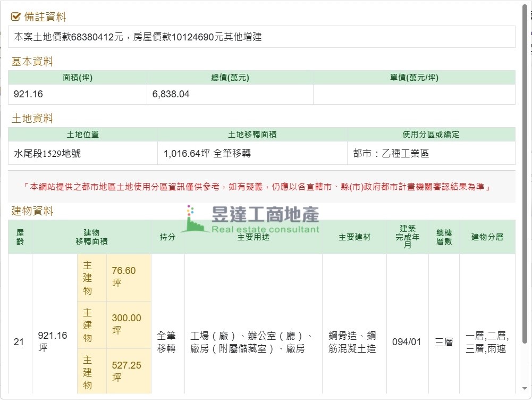Select the 屋齡 column header
This screenshot has width=532, height=409.
[x=20, y=237]
